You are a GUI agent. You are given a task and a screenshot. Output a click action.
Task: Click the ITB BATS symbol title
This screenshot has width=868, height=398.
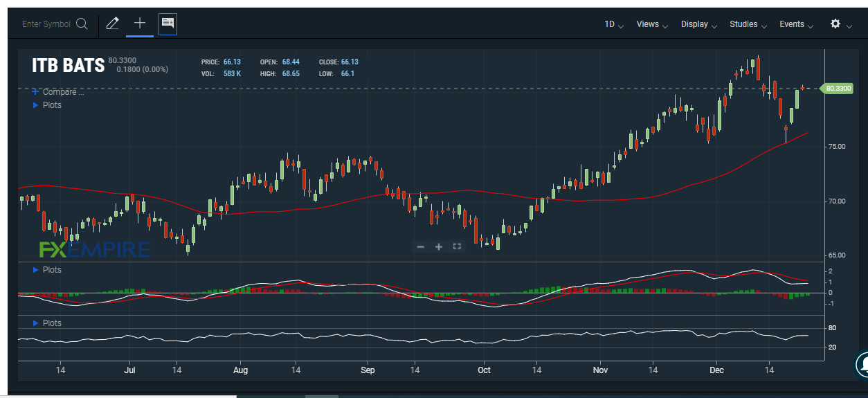pyautogui.click(x=69, y=66)
